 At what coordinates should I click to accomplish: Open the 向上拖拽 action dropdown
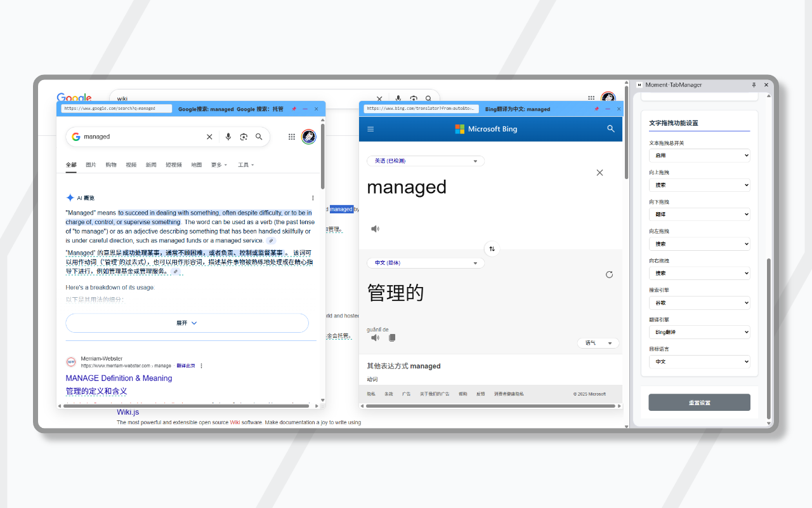(x=699, y=185)
